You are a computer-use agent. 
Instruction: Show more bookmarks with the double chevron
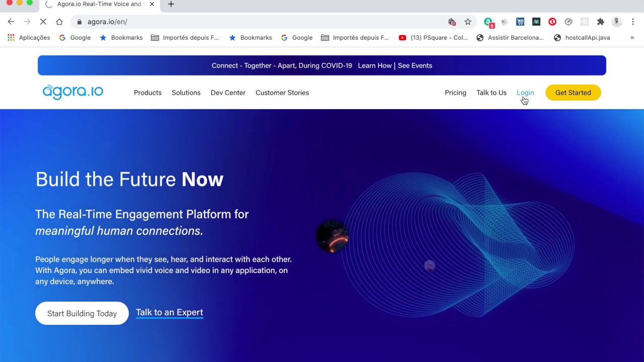[x=632, y=38]
